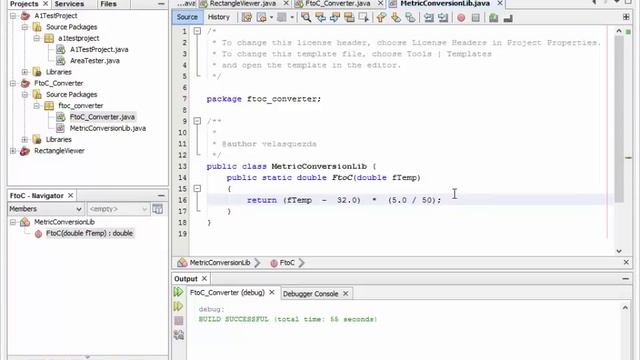Click the Stop build square in Output
This screenshot has width=640, height=360.
click(x=179, y=320)
